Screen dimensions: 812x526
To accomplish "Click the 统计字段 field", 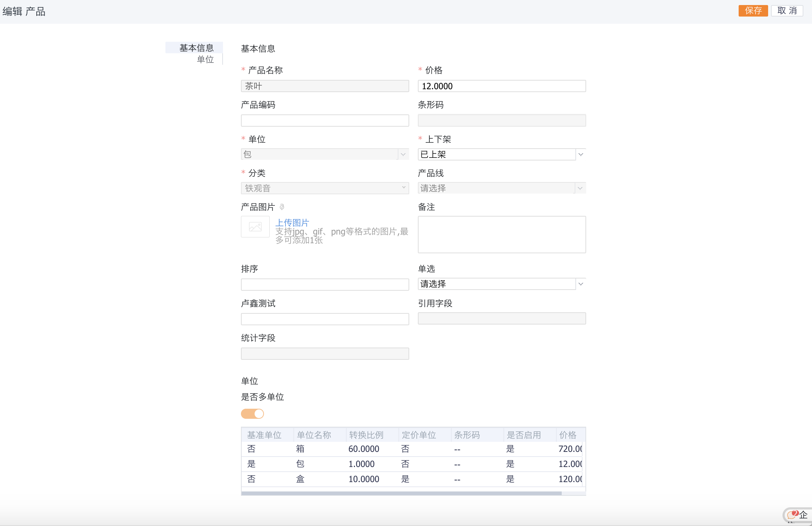I will (325, 354).
